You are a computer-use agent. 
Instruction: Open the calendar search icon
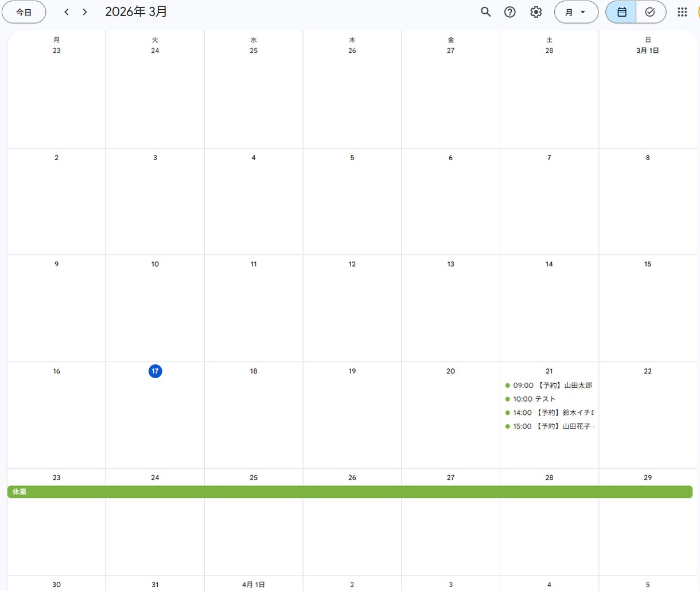click(485, 12)
